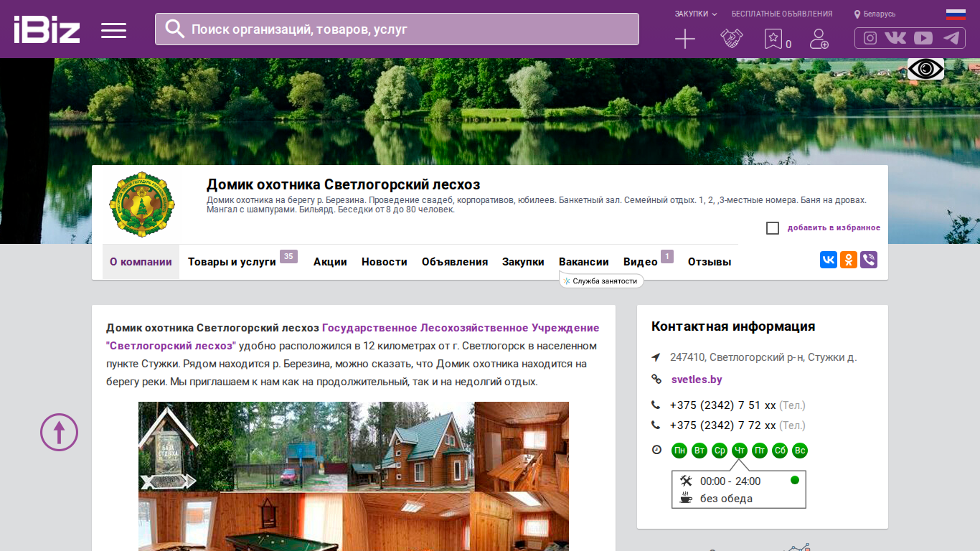
Task: Click БЕСПЛАТНЫЕ ОБЪЯВЛЕНИЯ link
Action: [x=782, y=14]
